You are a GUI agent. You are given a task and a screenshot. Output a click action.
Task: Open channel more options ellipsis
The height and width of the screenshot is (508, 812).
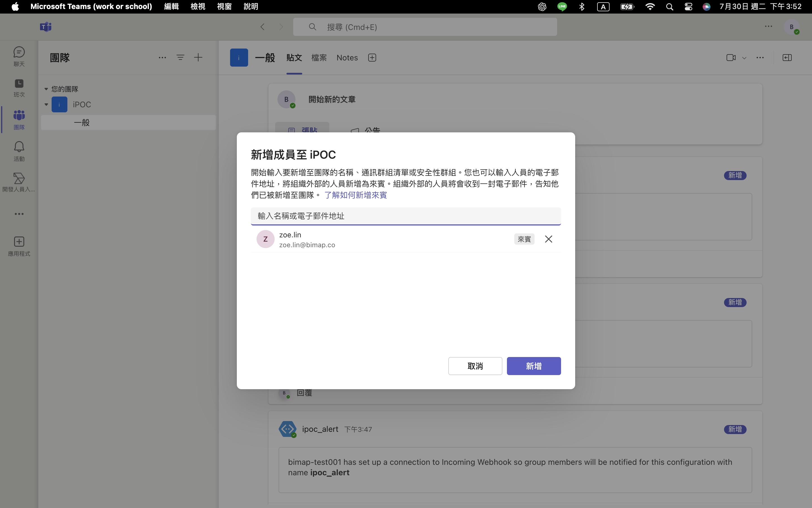coord(760,58)
